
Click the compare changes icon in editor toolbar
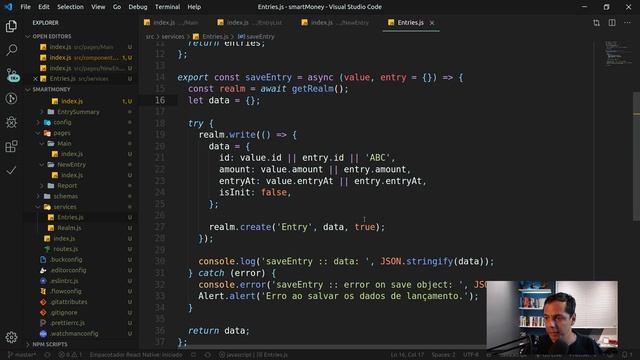click(596, 23)
